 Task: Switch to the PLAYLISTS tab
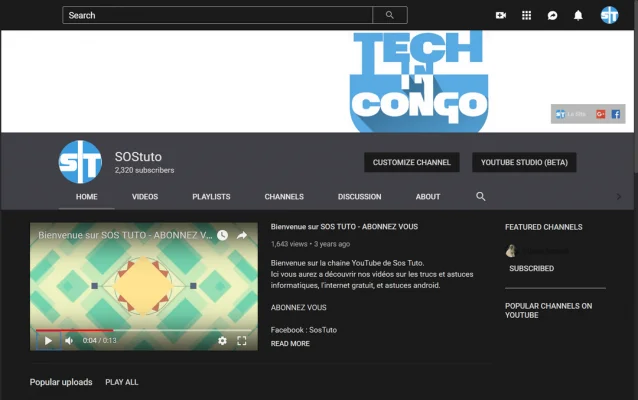point(211,197)
